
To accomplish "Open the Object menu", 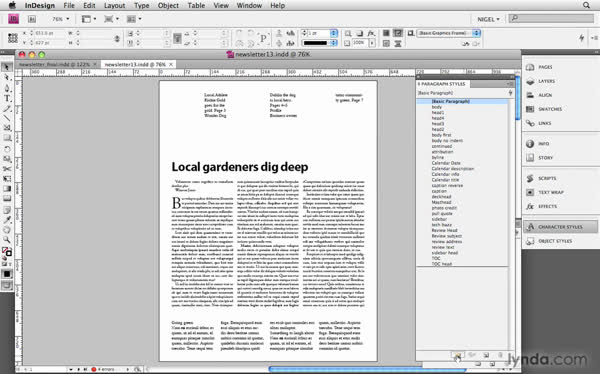I will (x=168, y=5).
